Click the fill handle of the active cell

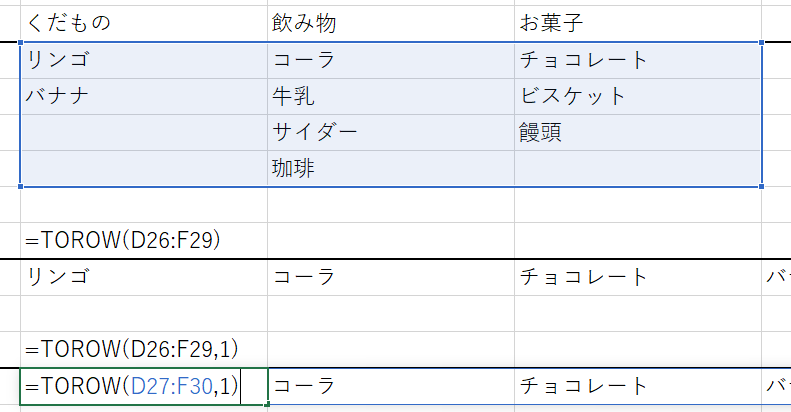[268, 404]
